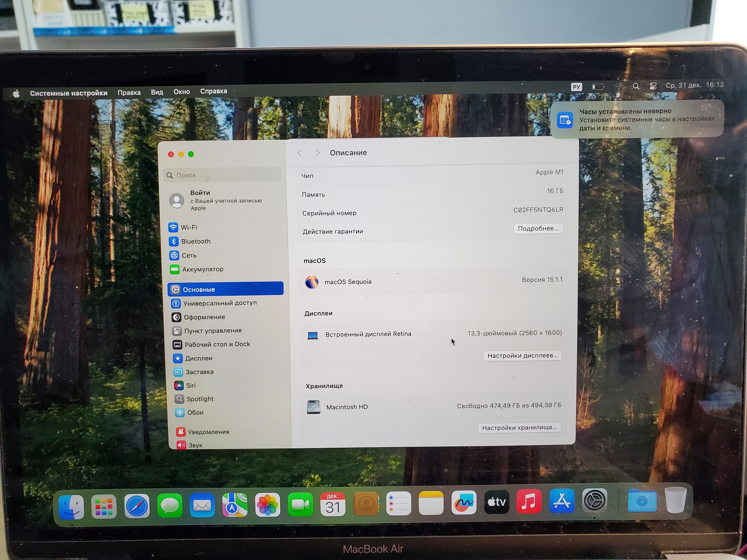747x560 pixels.
Task: Open Photos from the Dock
Action: (268, 505)
